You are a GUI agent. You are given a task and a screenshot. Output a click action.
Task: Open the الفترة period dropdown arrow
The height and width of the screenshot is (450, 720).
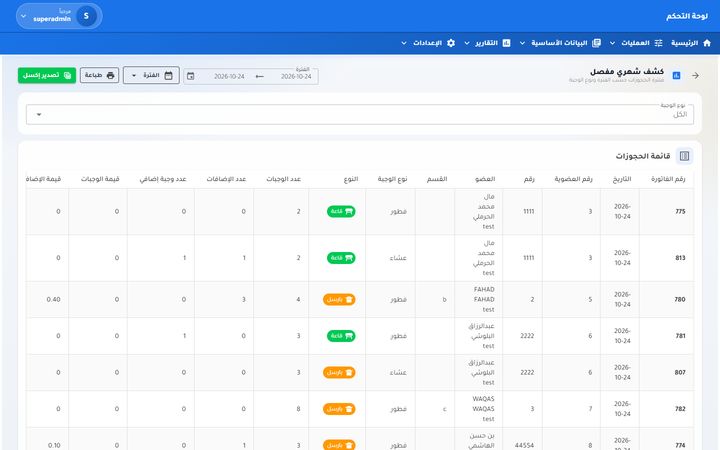[x=134, y=75]
